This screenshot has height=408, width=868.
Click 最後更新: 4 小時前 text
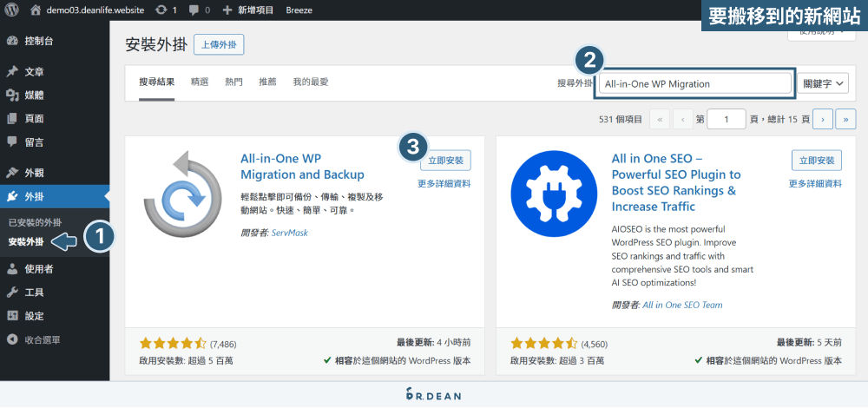[x=433, y=342]
